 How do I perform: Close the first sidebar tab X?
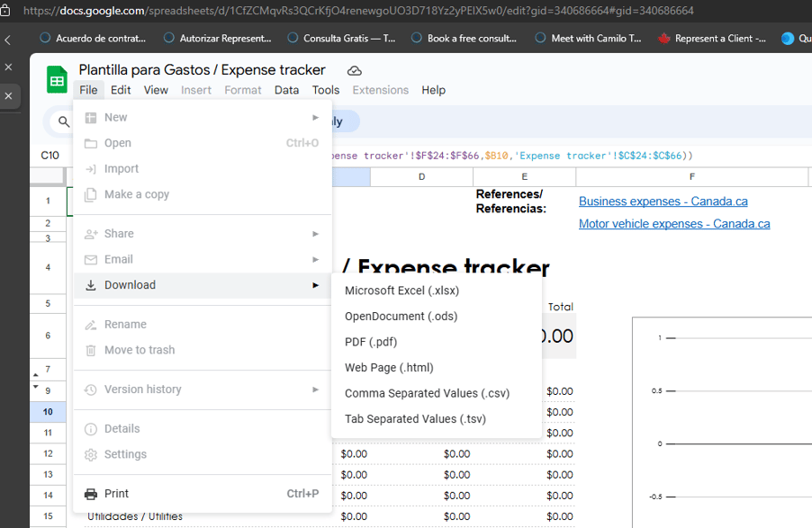coord(8,67)
